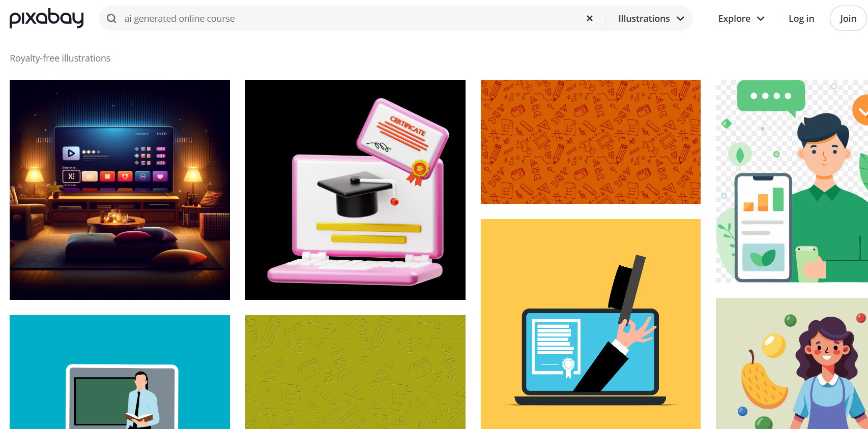Open the pink laptop certificate illustration
The height and width of the screenshot is (429, 868).
[x=355, y=190]
